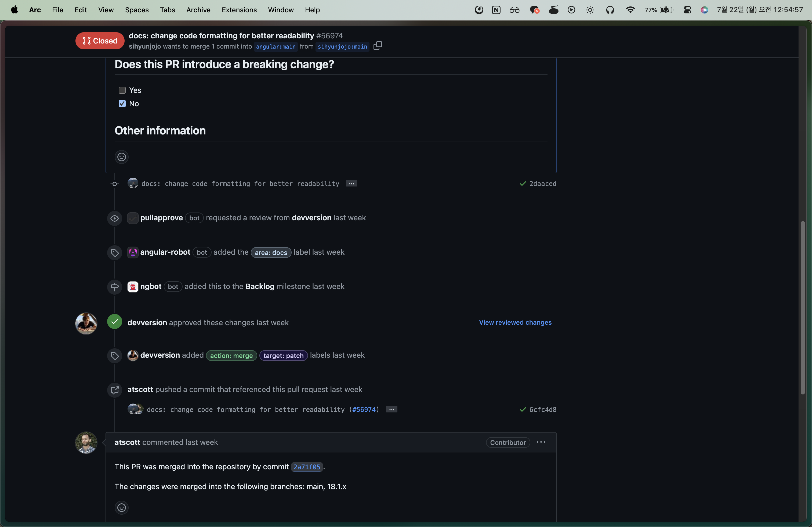This screenshot has width=812, height=527.
Task: Click the play circle menu bar icon
Action: click(x=571, y=10)
